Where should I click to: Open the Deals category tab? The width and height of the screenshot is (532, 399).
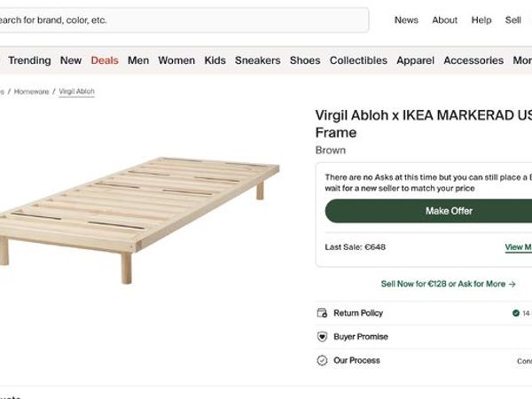click(105, 60)
